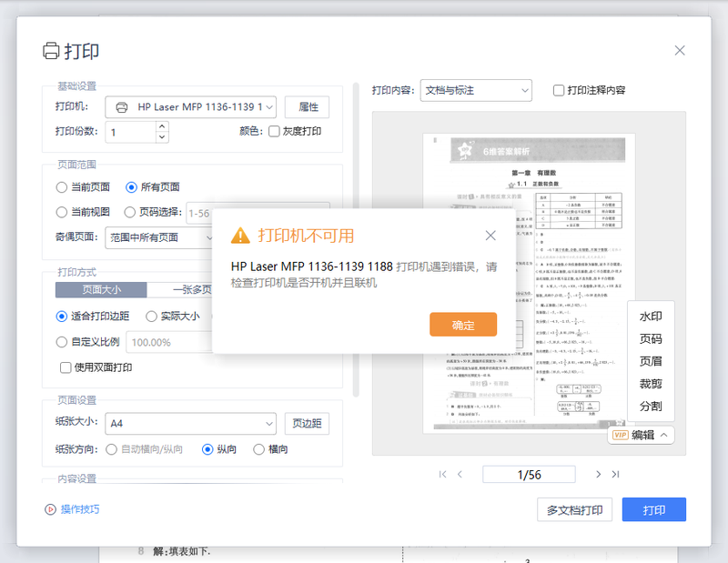Choose split (分割) from edit menu
This screenshot has width=728, height=563.
(651, 407)
